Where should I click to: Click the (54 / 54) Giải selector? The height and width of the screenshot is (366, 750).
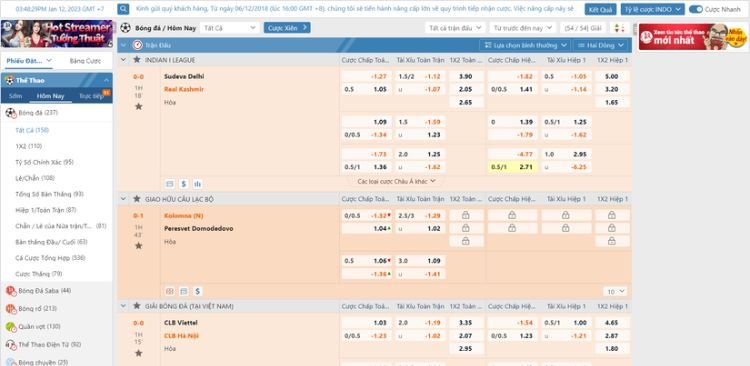pos(583,28)
